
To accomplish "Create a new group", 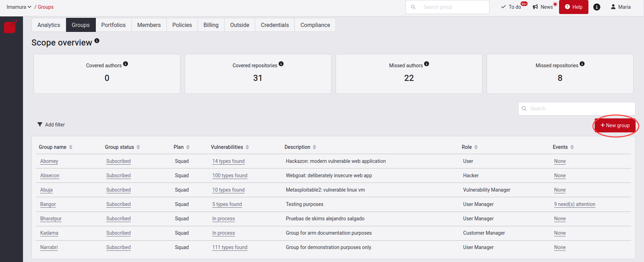I will click(615, 125).
